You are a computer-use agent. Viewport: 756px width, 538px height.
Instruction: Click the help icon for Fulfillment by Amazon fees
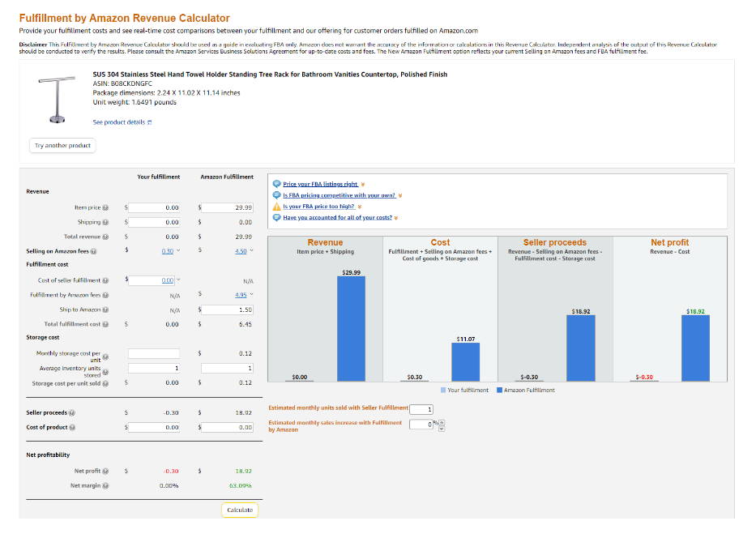pos(105,295)
